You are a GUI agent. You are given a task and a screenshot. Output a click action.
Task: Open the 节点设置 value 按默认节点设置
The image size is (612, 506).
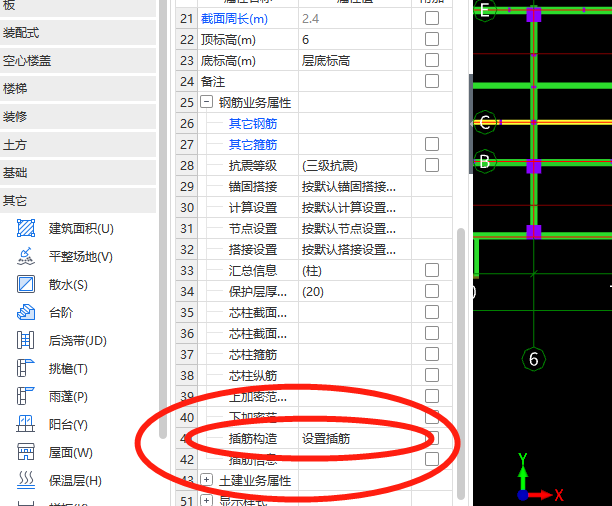pos(354,229)
